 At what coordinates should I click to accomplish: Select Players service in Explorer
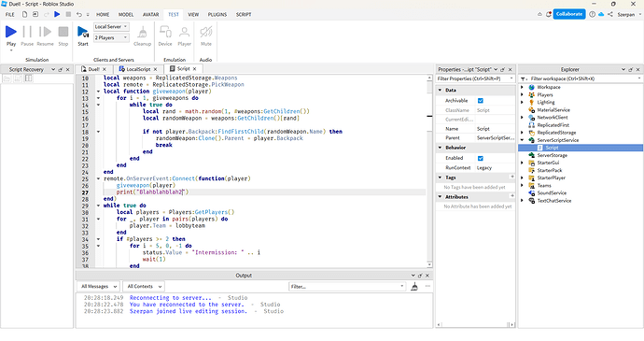pos(545,95)
